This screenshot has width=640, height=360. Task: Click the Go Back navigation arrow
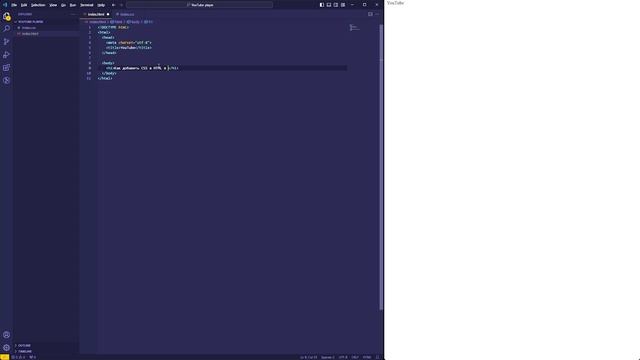click(113, 5)
